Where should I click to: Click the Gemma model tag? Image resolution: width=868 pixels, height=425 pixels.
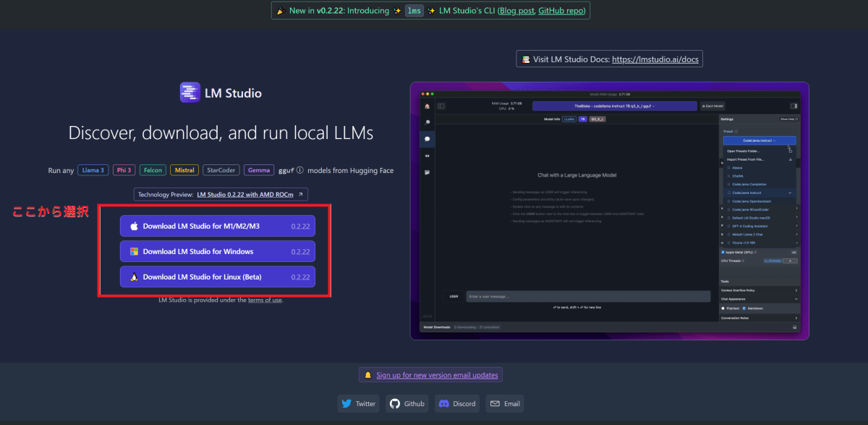(x=259, y=171)
